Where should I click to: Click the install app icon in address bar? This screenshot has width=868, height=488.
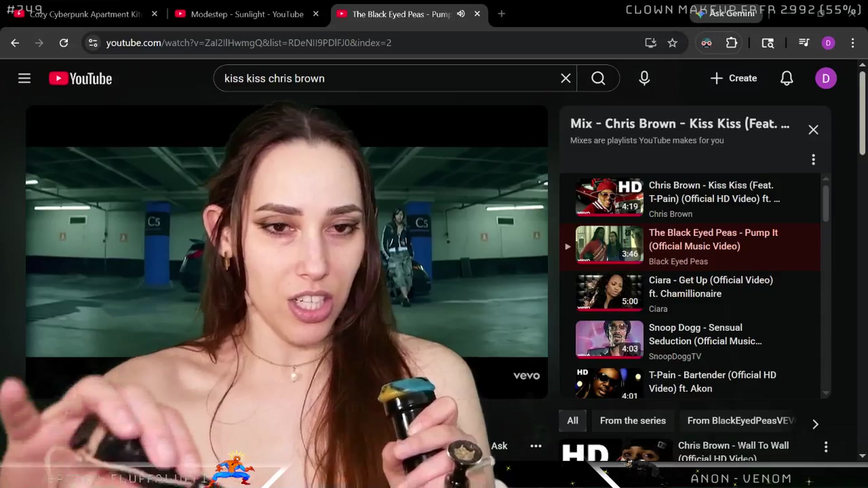651,43
